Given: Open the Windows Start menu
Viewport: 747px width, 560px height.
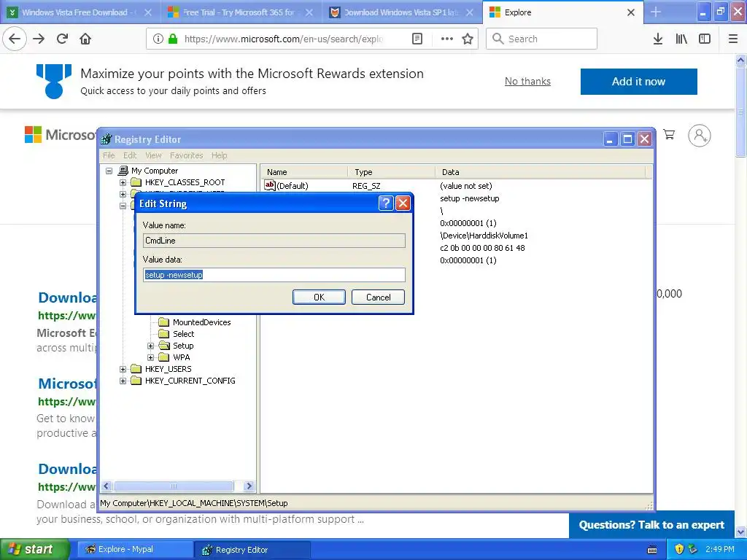Looking at the screenshot, I should [35, 549].
